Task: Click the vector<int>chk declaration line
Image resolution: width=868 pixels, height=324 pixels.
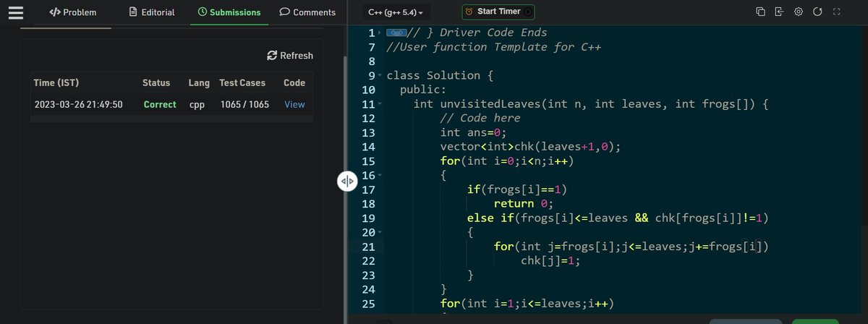Action: pyautogui.click(x=530, y=147)
